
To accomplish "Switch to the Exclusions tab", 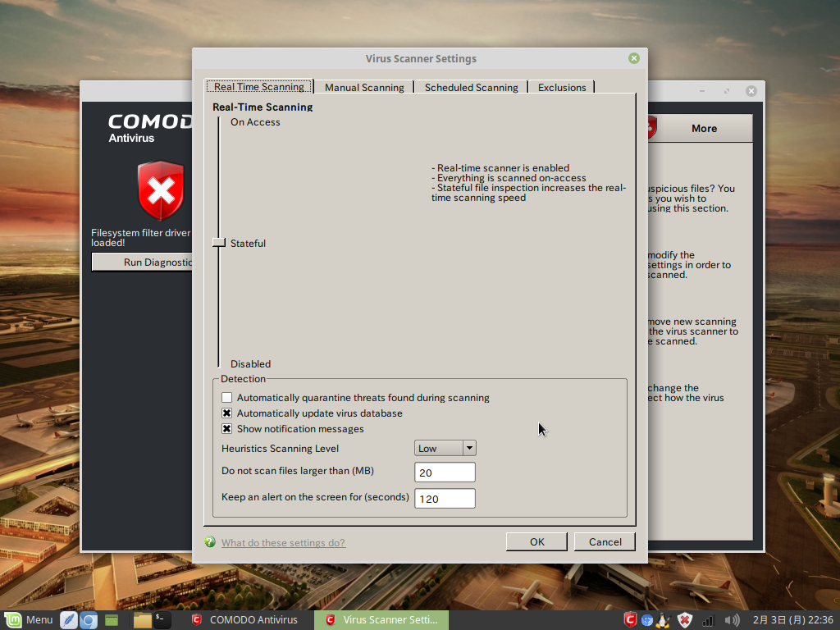I will pyautogui.click(x=561, y=87).
